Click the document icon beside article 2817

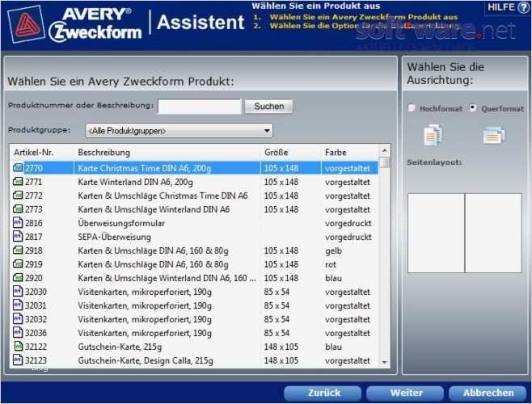18,237
